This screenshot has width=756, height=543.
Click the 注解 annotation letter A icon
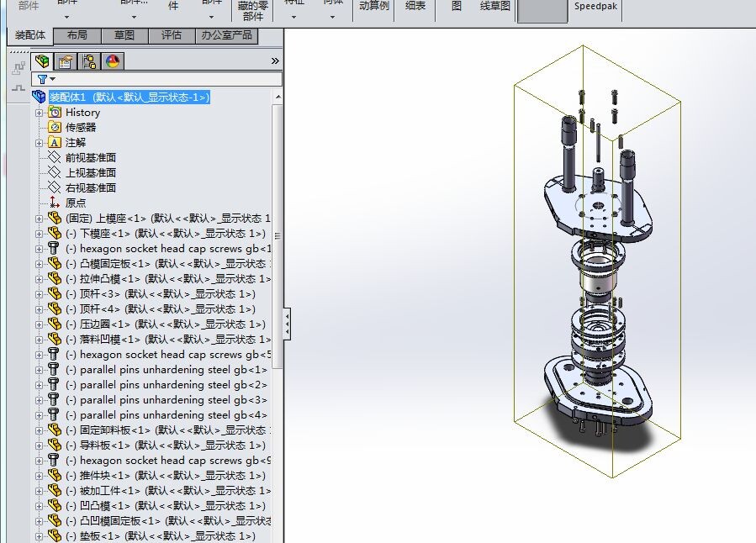pos(55,143)
